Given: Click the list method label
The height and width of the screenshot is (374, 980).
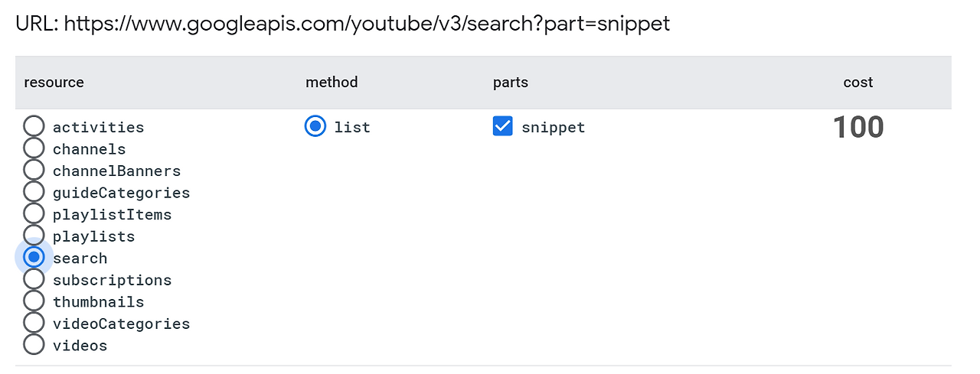Looking at the screenshot, I should click(352, 128).
